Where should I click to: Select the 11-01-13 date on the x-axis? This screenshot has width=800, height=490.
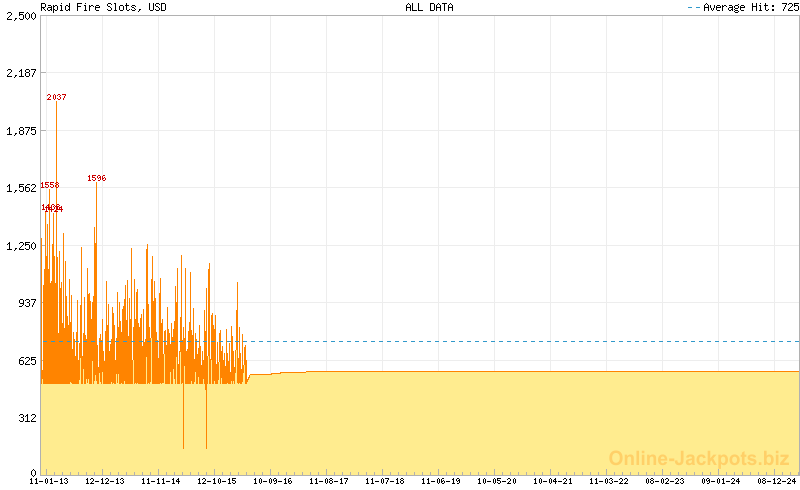(x=49, y=481)
